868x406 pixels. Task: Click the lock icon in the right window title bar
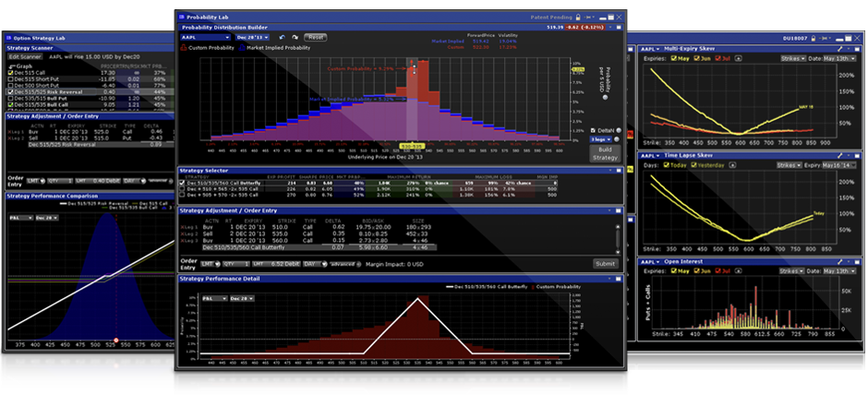pyautogui.click(x=813, y=39)
